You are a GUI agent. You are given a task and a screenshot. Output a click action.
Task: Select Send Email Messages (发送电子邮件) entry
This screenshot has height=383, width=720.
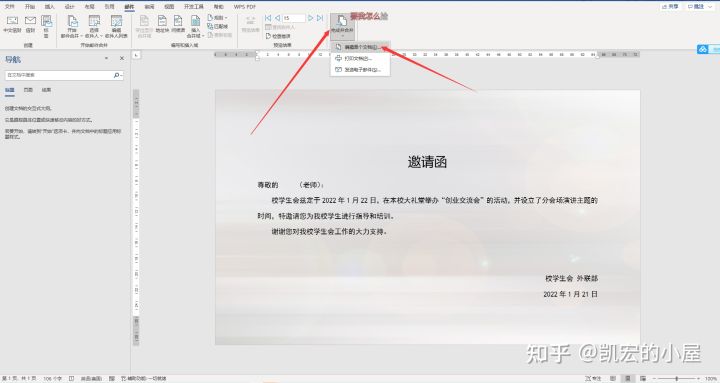click(360, 70)
